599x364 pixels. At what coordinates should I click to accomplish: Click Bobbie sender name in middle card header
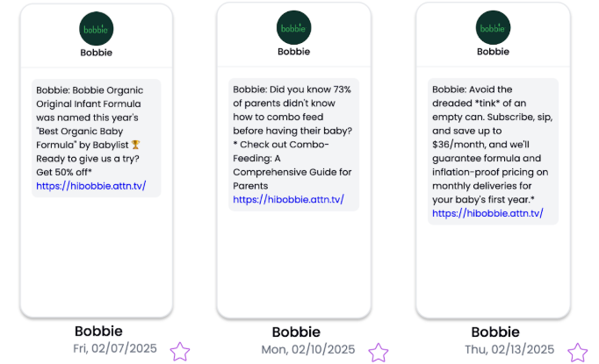point(293,52)
